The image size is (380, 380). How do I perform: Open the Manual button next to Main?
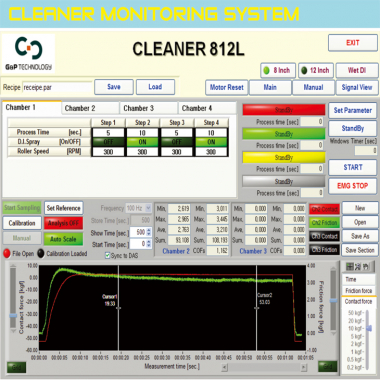click(x=313, y=87)
